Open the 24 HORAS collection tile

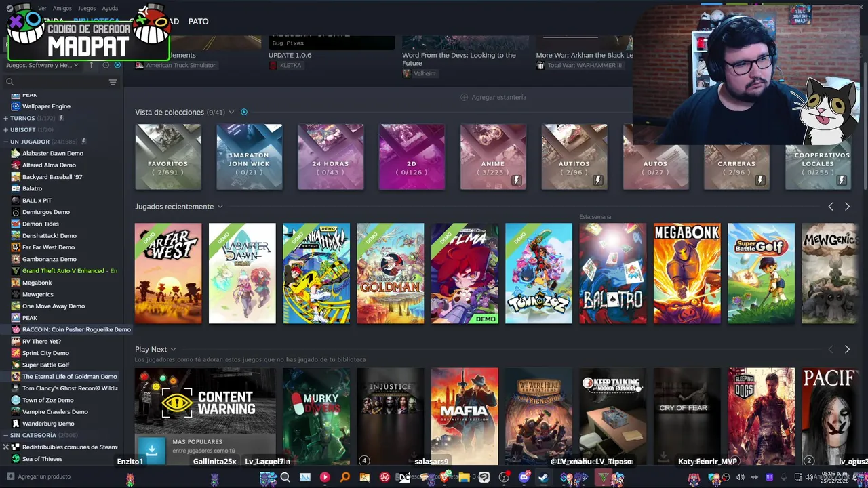tap(330, 157)
